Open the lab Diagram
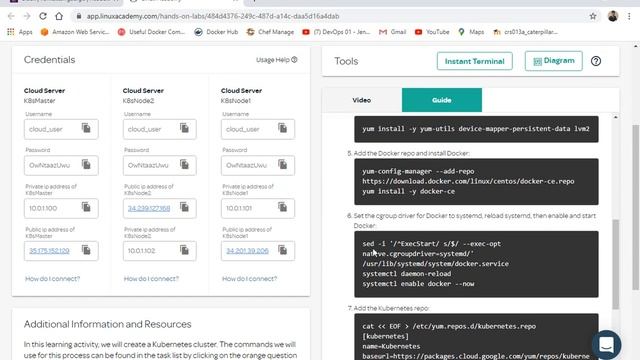 pyautogui.click(x=553, y=61)
